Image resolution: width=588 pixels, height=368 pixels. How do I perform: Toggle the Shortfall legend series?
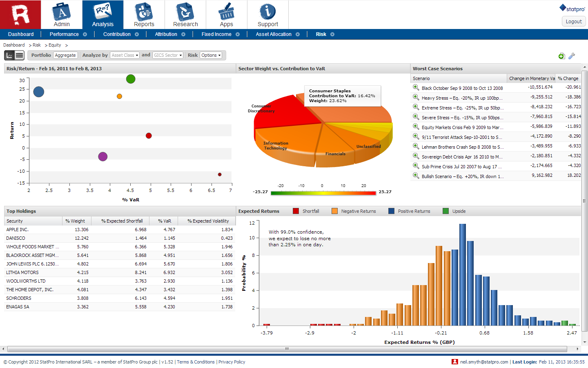click(x=296, y=211)
